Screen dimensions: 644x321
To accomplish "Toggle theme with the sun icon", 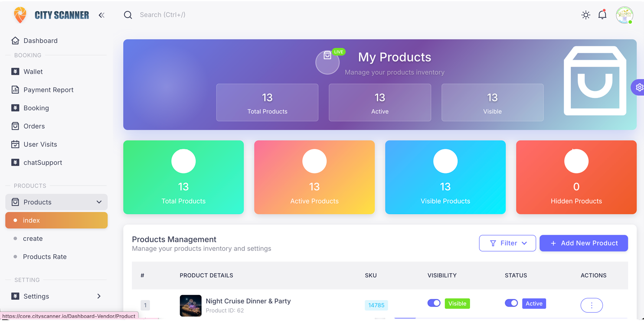I will (x=585, y=15).
